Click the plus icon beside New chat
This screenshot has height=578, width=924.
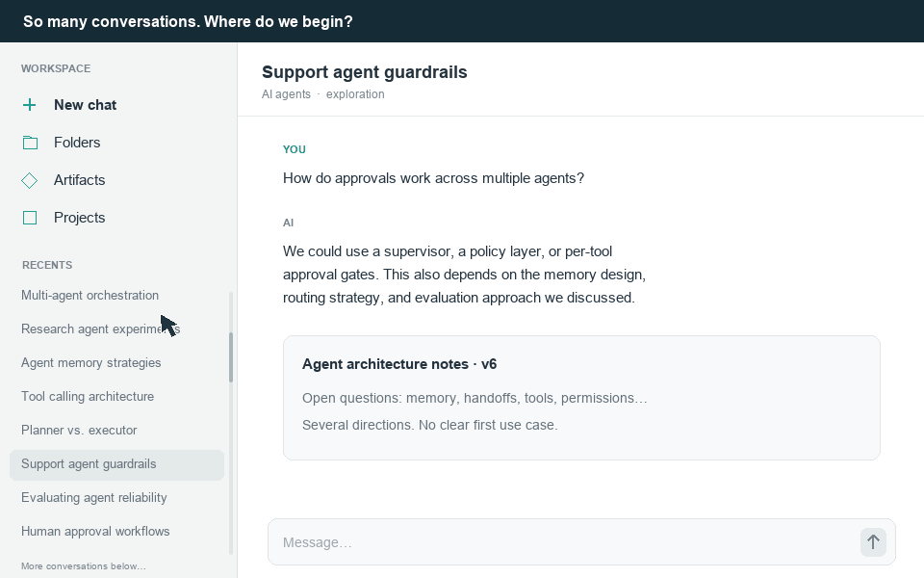pos(30,105)
